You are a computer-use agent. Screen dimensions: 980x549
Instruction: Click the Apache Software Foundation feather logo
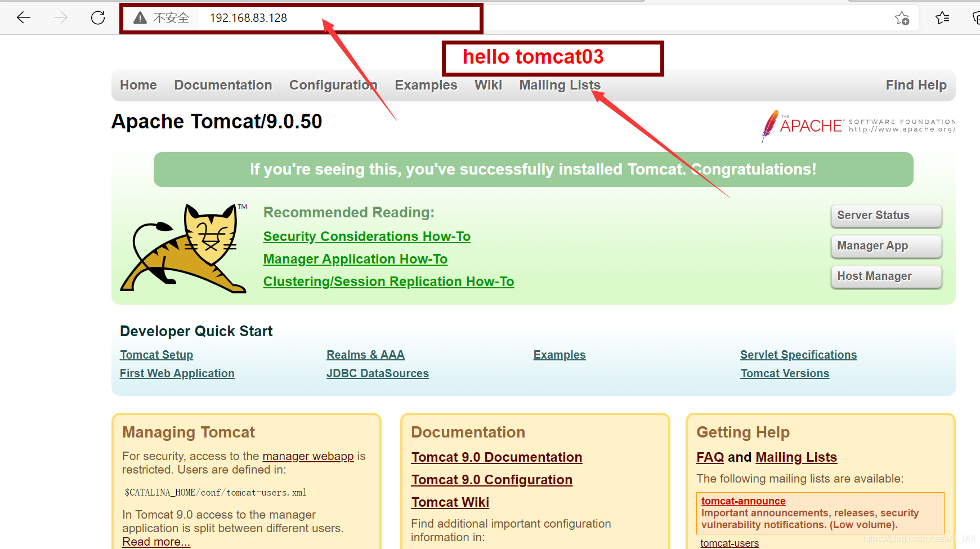coord(858,126)
